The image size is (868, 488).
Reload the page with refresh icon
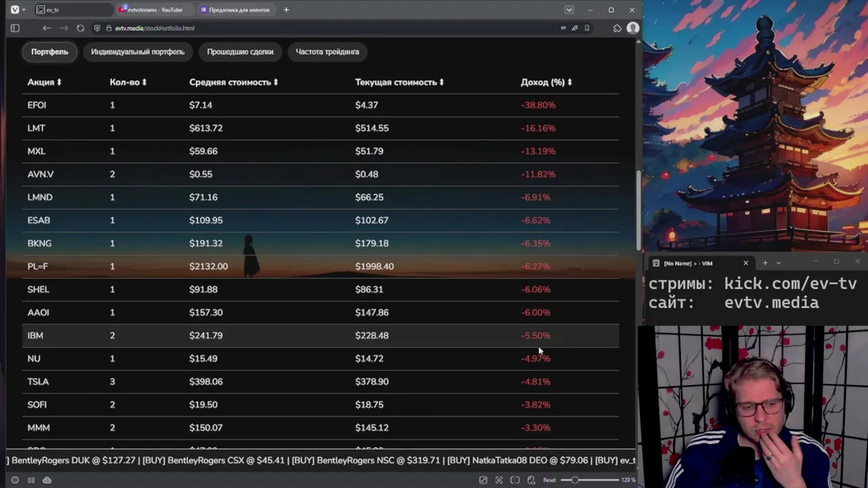point(81,28)
